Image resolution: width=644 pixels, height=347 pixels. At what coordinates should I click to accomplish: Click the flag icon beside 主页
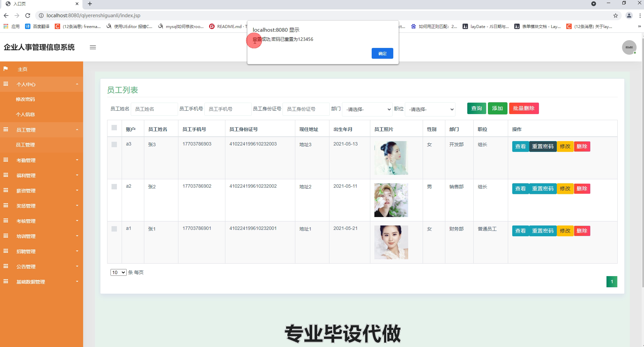click(6, 69)
